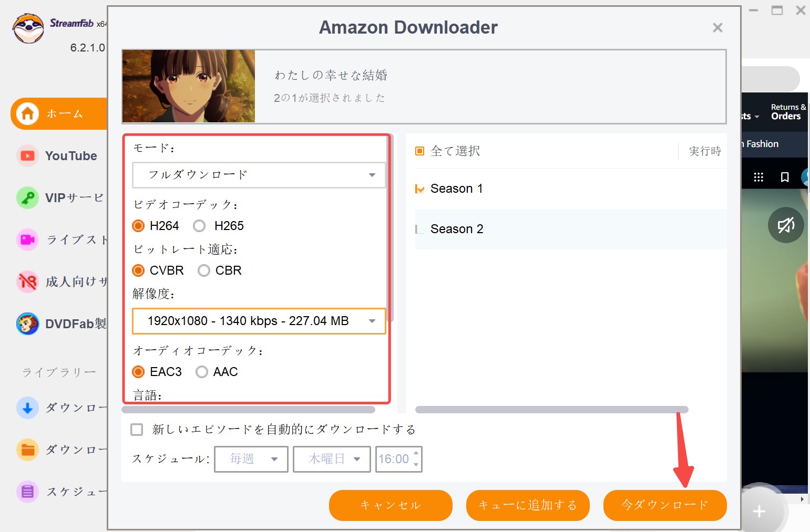Image resolution: width=810 pixels, height=532 pixels.
Task: Click the title わたしの幸せな結婚
Action: coord(331,75)
